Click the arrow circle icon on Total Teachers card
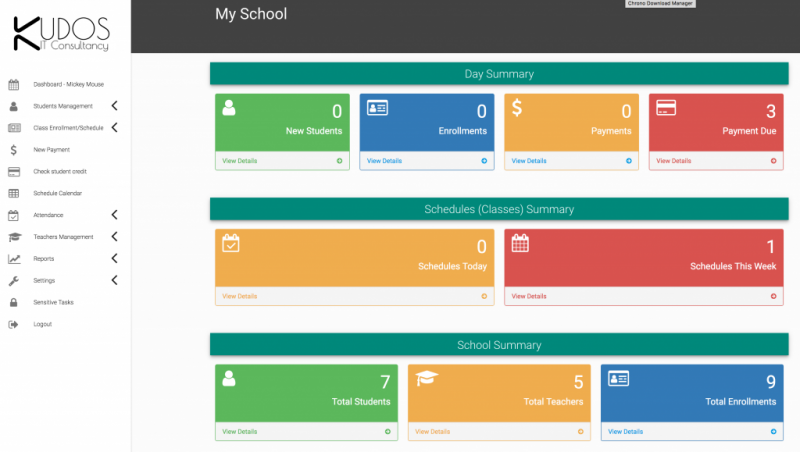 pyautogui.click(x=581, y=432)
